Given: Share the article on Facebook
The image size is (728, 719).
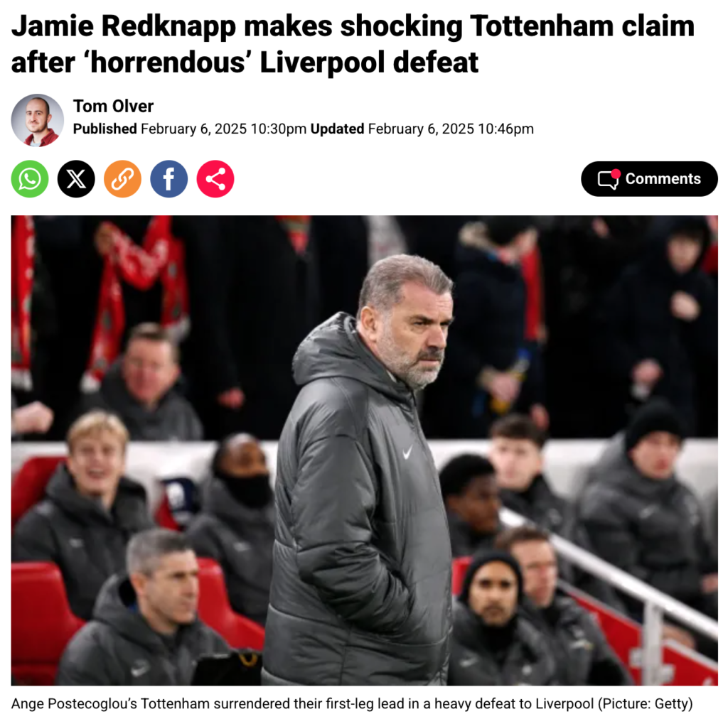Looking at the screenshot, I should point(169,179).
